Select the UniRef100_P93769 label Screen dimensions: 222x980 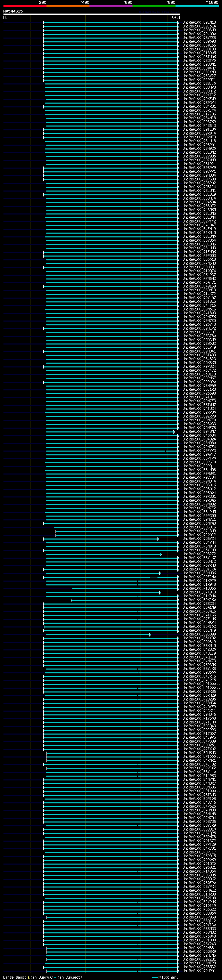199,122
